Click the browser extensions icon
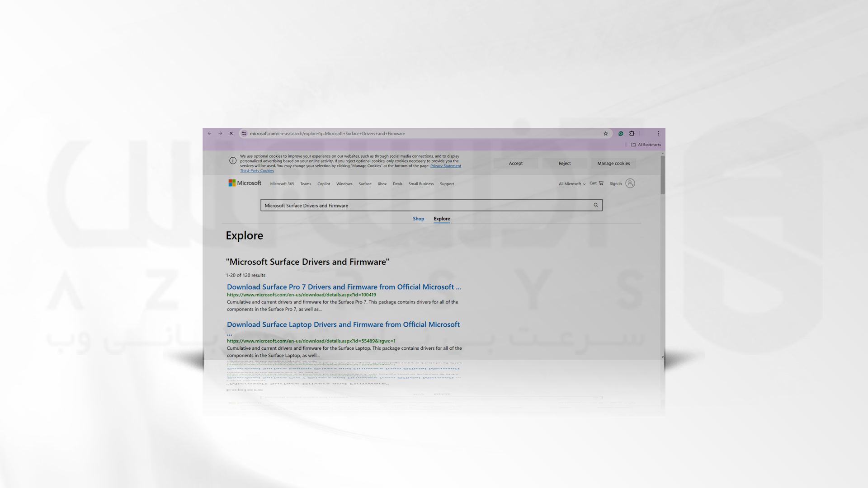 click(632, 133)
